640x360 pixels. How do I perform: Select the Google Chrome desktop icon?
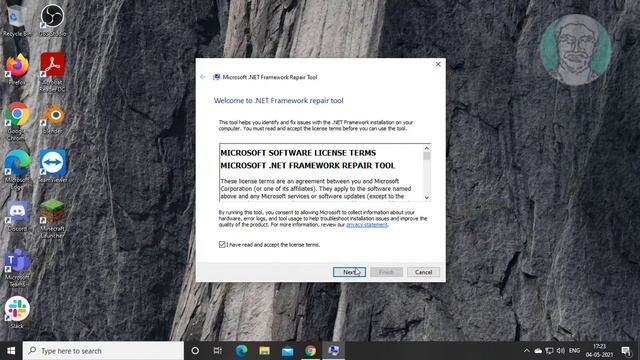tap(17, 120)
